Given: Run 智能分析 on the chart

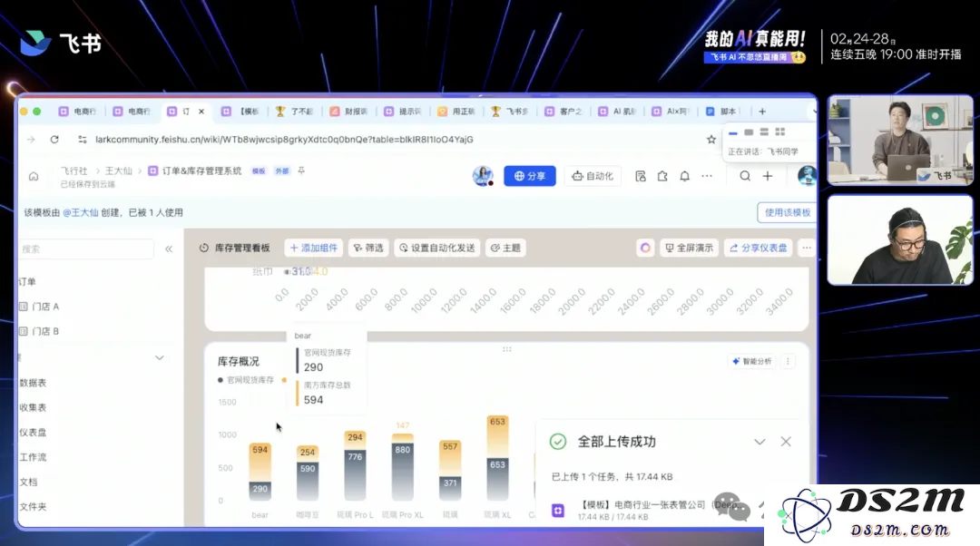Looking at the screenshot, I should coord(752,361).
